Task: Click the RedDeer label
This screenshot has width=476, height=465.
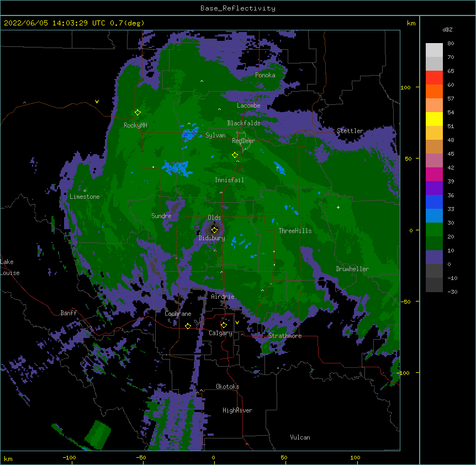Action: [x=244, y=140]
